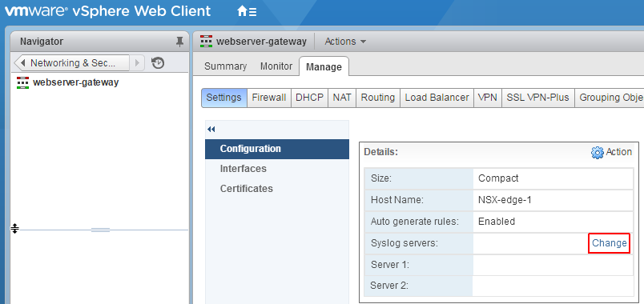Click the Syslog servers label
This screenshot has width=644, height=304.
click(x=405, y=243)
